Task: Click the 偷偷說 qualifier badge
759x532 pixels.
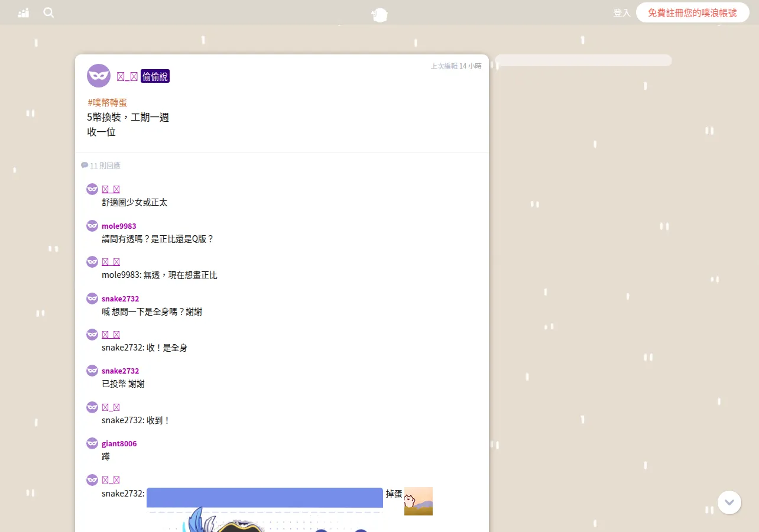Action: [x=155, y=76]
